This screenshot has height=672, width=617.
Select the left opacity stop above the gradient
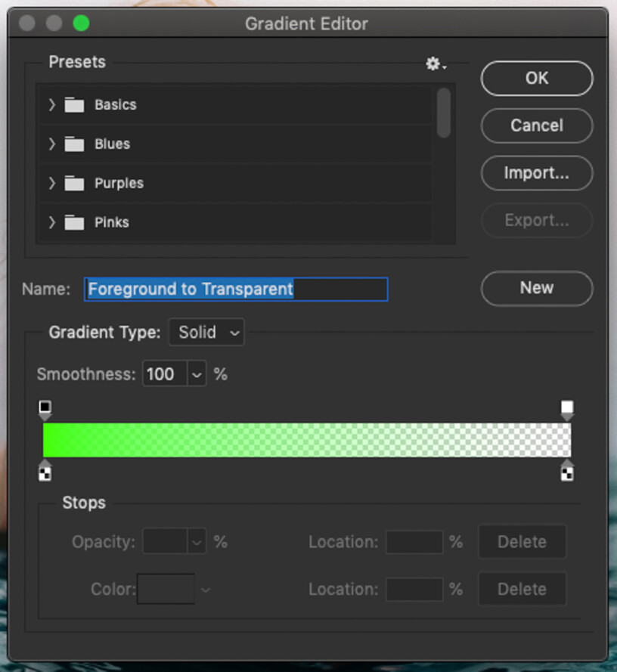coord(44,407)
